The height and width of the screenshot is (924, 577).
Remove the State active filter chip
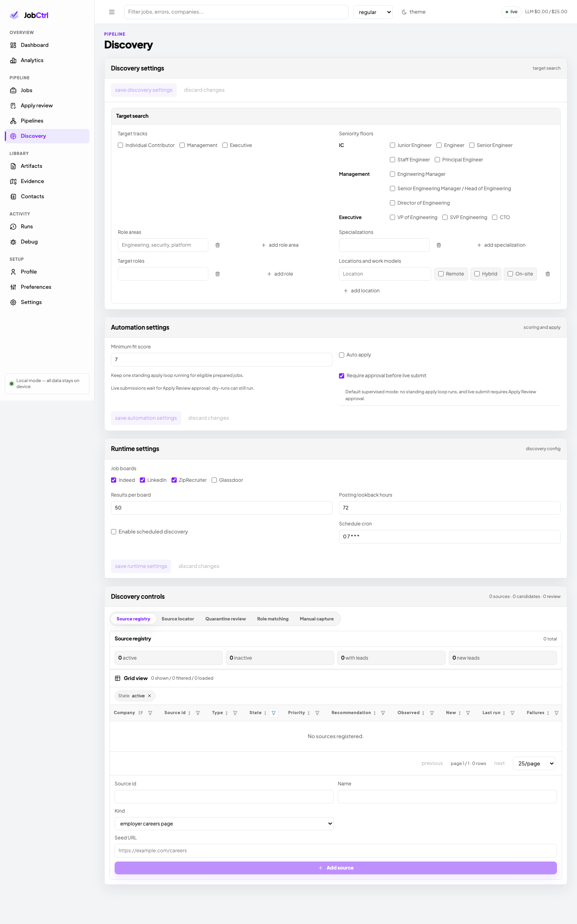pos(149,696)
